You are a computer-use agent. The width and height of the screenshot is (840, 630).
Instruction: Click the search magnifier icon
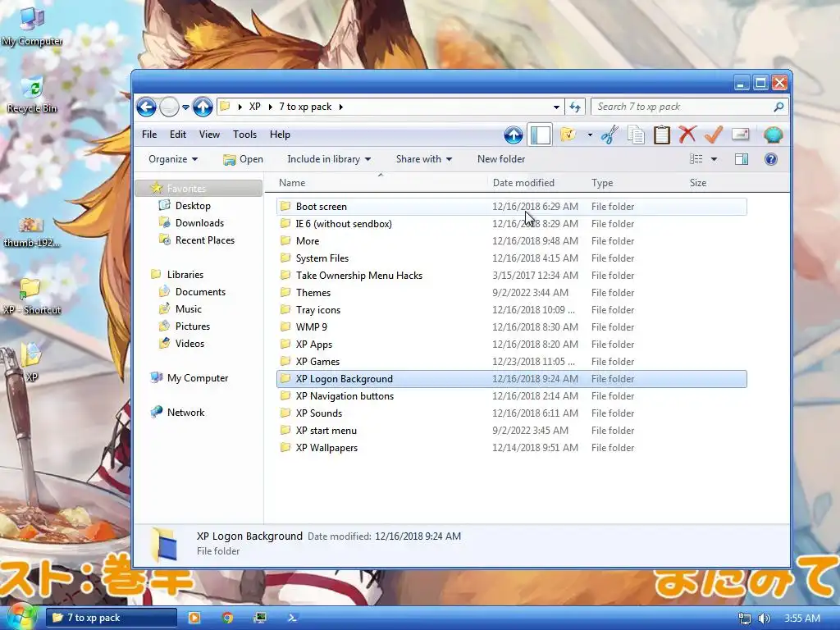coord(778,107)
